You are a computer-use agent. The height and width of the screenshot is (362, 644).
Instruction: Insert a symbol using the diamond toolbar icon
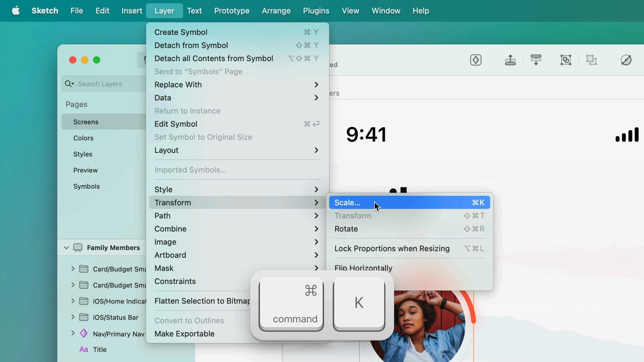coord(476,60)
